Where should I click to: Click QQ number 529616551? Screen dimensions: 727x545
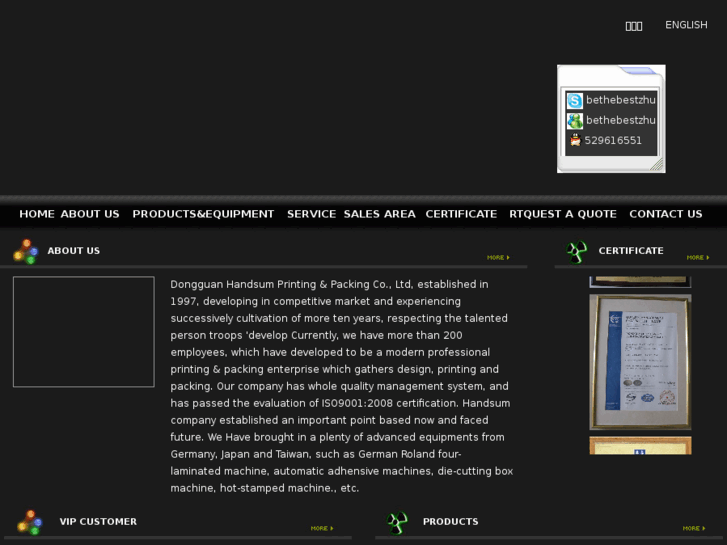tap(613, 141)
